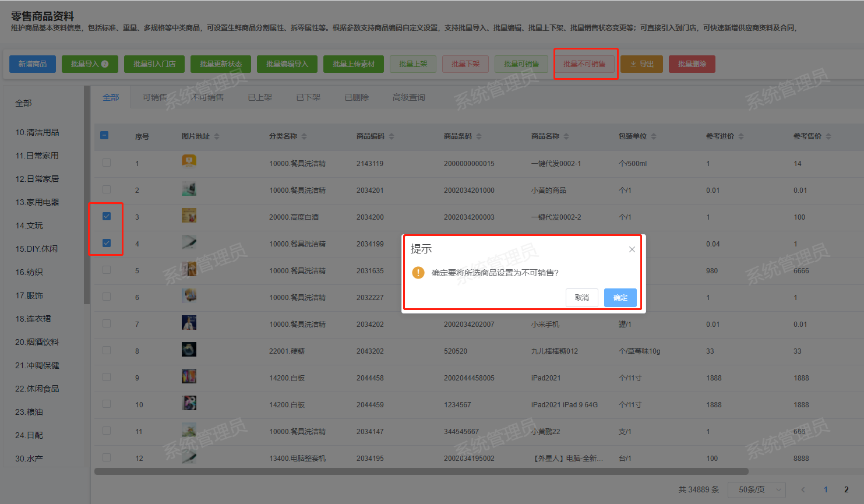This screenshot has width=864, height=504.
Task: Select category 30.水产
Action: coord(29,459)
